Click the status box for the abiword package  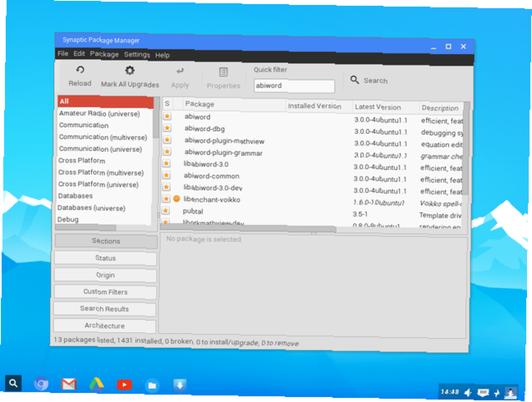[167, 116]
